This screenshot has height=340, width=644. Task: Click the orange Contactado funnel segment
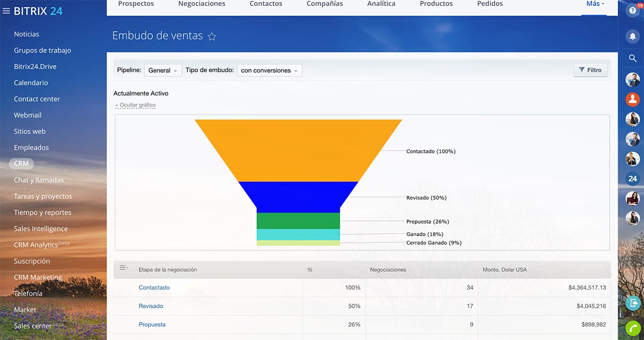pyautogui.click(x=298, y=150)
